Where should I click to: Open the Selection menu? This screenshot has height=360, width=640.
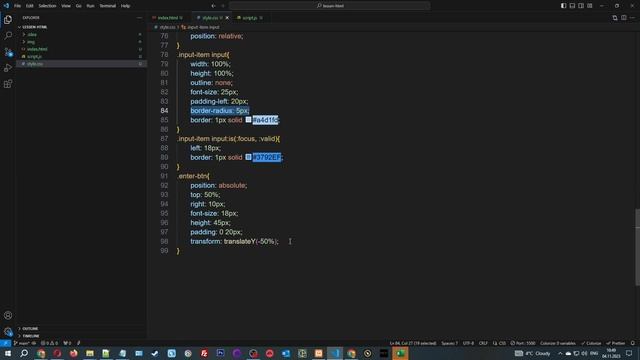47,6
